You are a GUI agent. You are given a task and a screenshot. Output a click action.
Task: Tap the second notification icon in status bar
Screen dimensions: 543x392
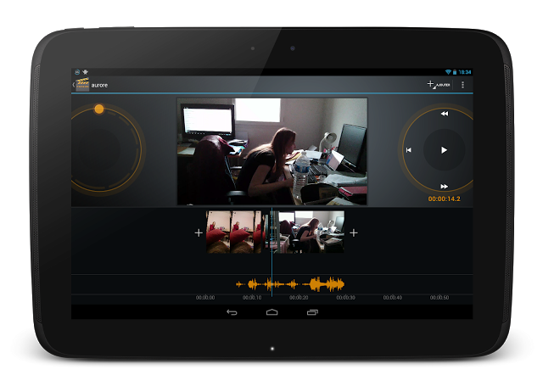(85, 72)
